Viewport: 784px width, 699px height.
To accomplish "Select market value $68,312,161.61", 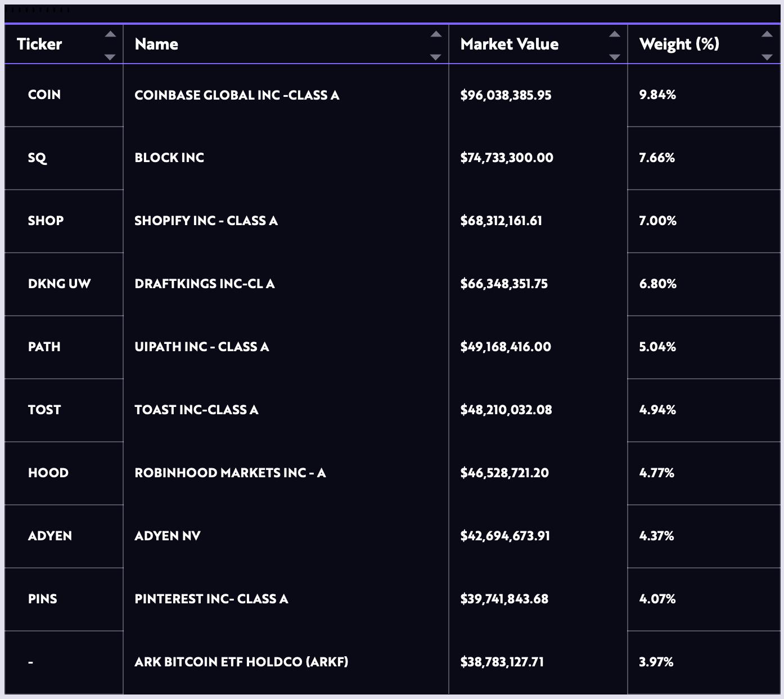I will [501, 221].
